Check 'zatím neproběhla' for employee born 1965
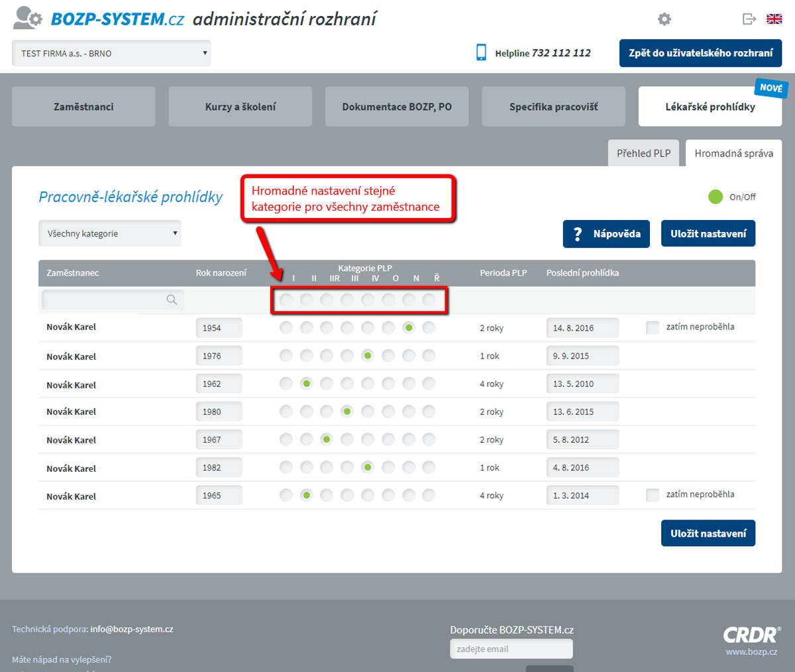The width and height of the screenshot is (795, 672). (x=653, y=495)
